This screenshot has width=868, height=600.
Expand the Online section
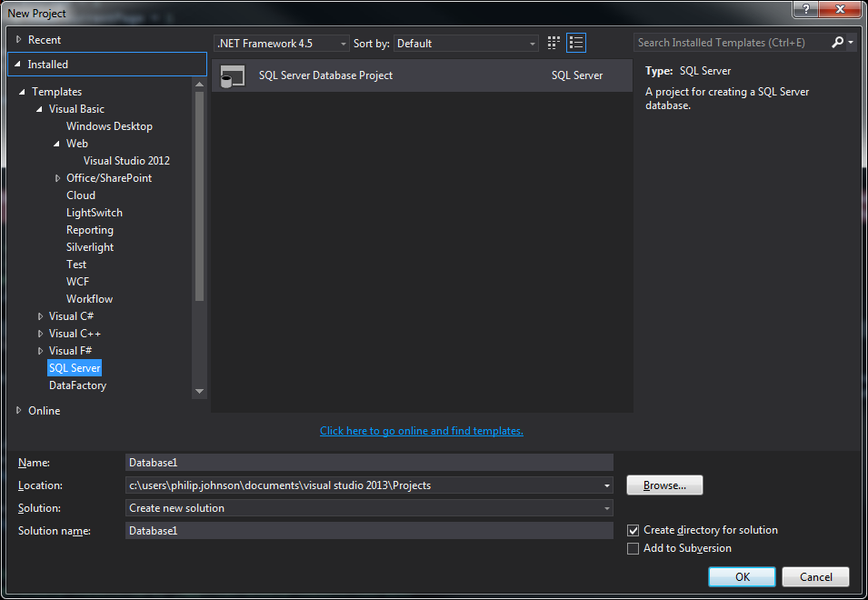[x=19, y=411]
